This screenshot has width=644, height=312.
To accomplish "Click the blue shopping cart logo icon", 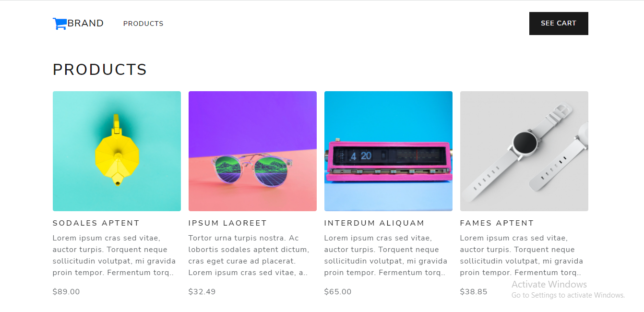I will pos(60,24).
